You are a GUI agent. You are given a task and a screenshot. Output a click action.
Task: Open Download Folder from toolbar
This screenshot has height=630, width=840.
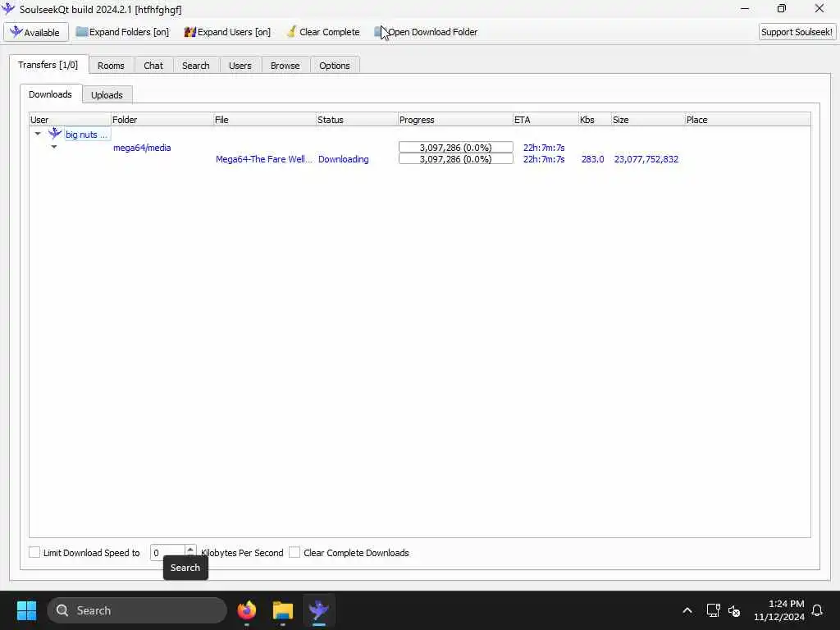tap(426, 32)
